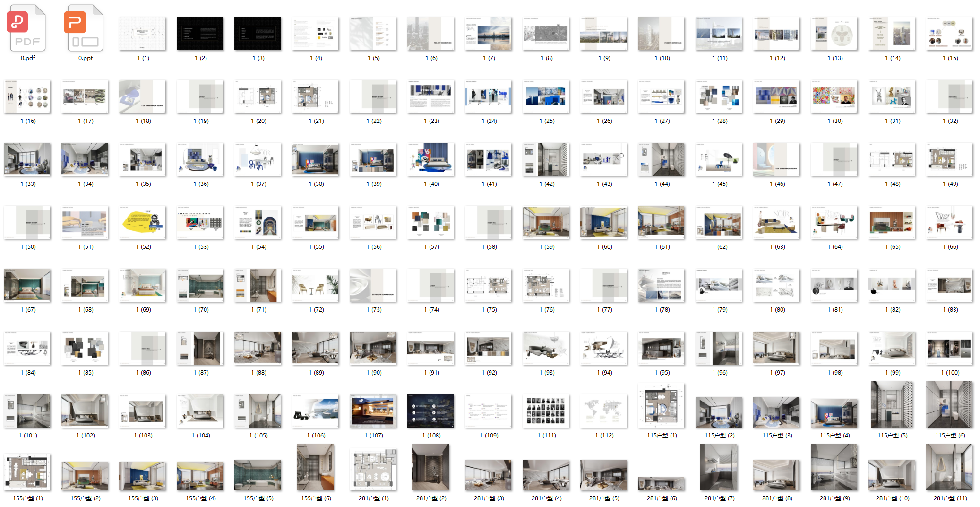Open the night building image 1 (107)

click(373, 411)
